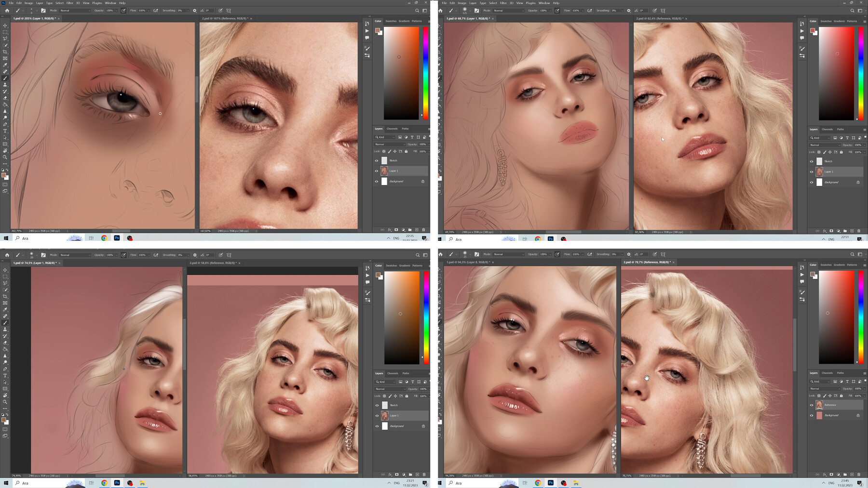Image resolution: width=868 pixels, height=488 pixels.
Task: Click the hue slider in top-right Color panel
Action: pyautogui.click(x=861, y=73)
